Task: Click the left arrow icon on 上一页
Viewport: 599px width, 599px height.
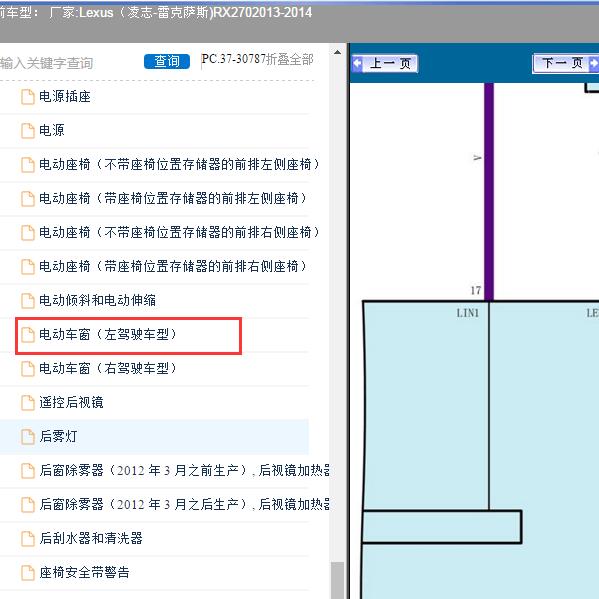Action: (357, 63)
